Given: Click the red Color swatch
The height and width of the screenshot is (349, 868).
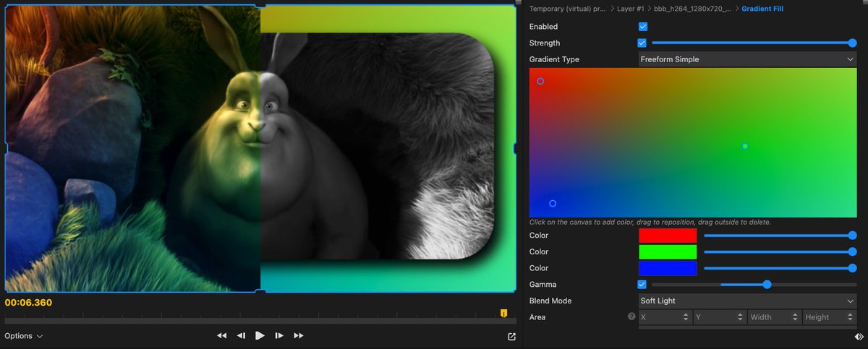Looking at the screenshot, I should [668, 236].
